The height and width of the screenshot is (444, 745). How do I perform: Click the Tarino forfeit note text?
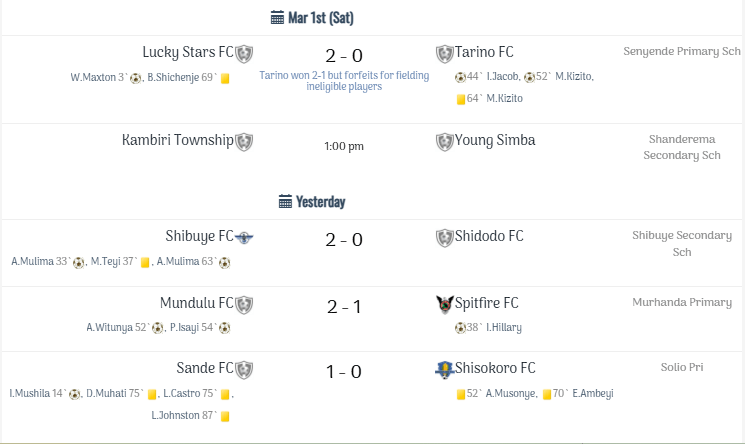[x=344, y=81]
